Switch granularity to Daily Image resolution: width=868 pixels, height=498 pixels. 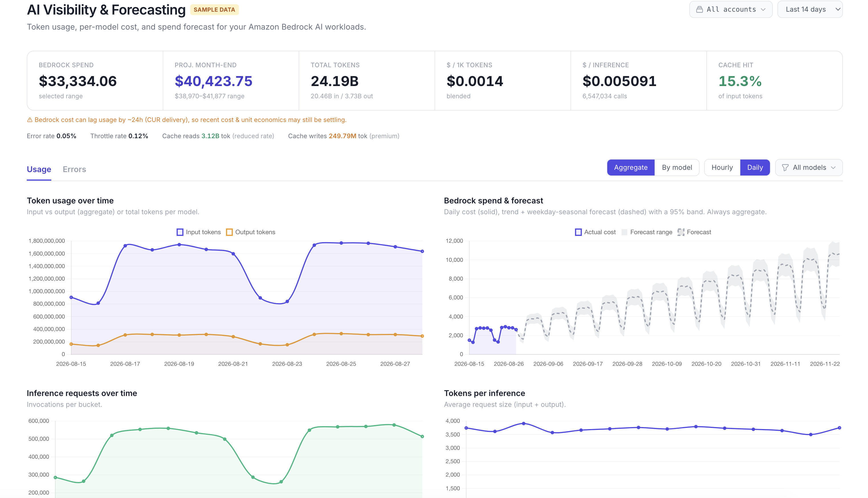(x=755, y=168)
